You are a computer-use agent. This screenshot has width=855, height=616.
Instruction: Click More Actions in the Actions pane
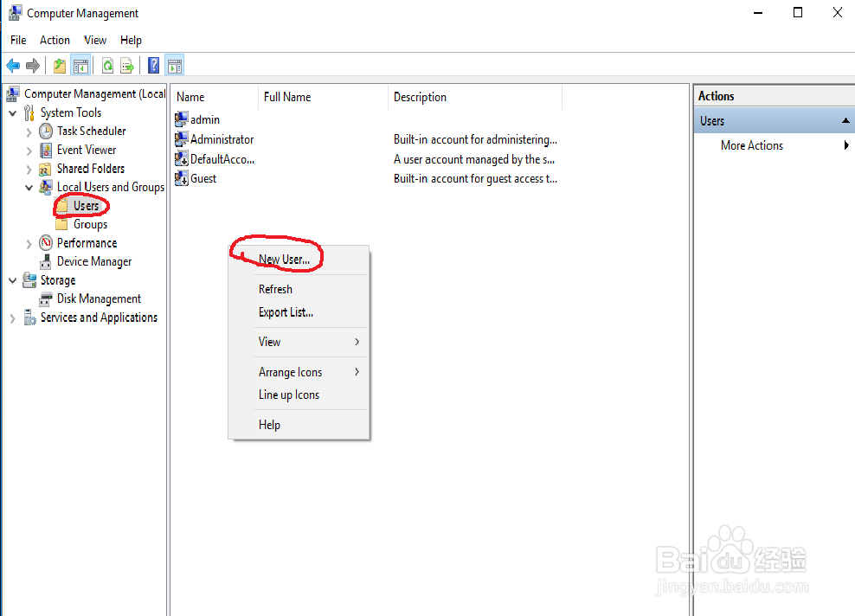click(751, 145)
